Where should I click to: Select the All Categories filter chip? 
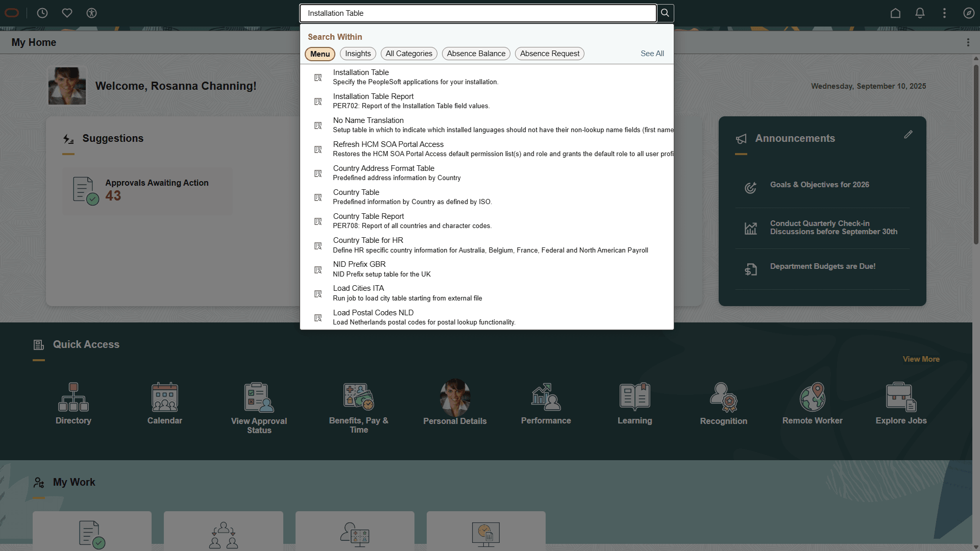pyautogui.click(x=409, y=54)
